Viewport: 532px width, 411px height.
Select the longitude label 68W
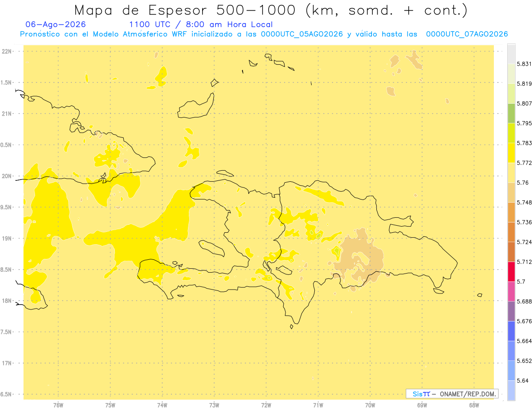(x=474, y=405)
